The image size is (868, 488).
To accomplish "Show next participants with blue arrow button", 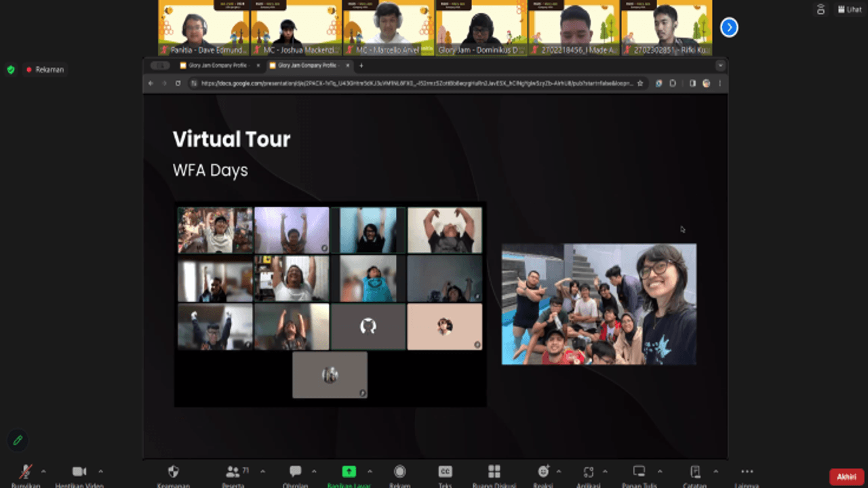I will tap(729, 27).
